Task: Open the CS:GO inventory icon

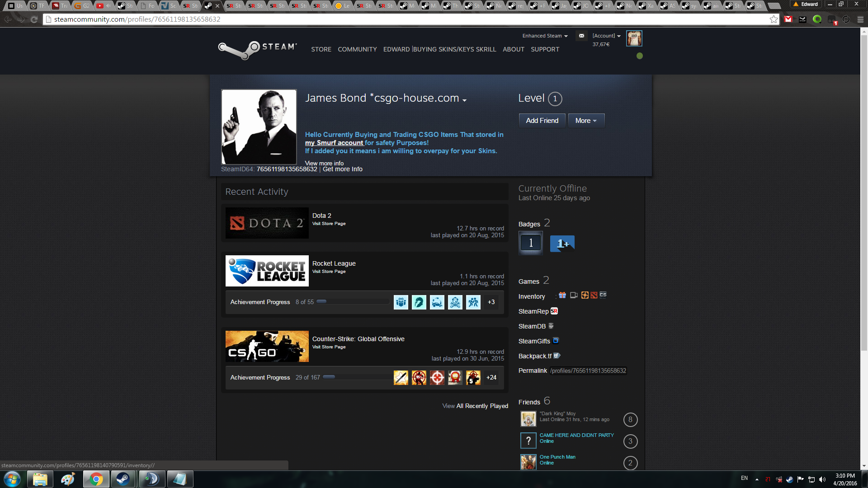Action: (603, 295)
